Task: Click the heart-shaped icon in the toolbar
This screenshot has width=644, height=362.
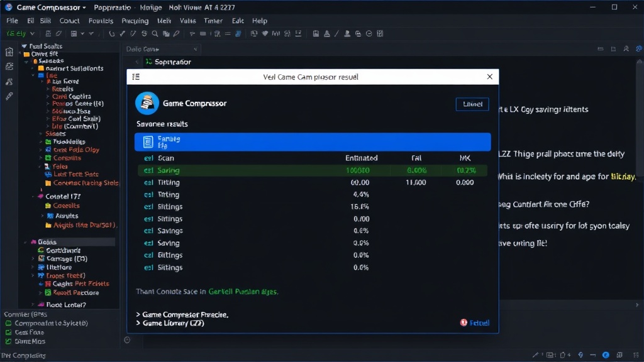Action: pyautogui.click(x=265, y=34)
